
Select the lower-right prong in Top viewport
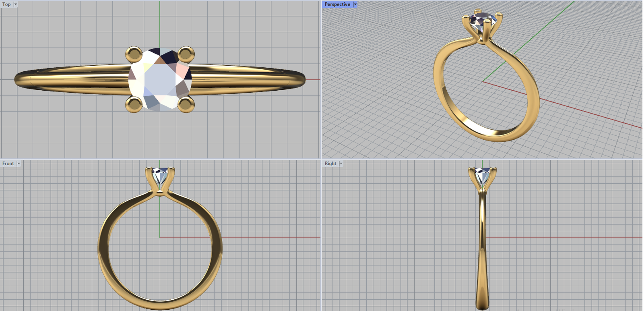tap(186, 105)
